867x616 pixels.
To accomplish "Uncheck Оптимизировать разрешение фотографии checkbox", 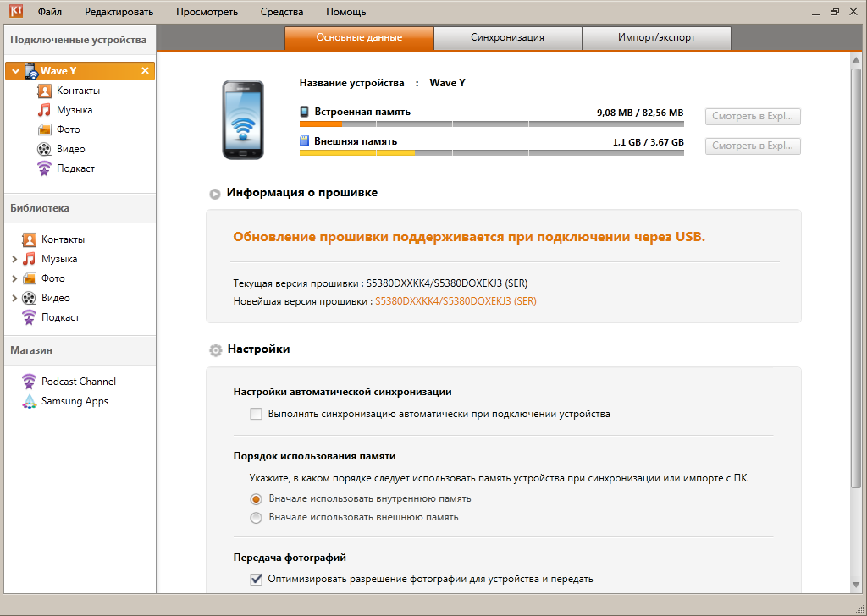I will click(x=256, y=579).
